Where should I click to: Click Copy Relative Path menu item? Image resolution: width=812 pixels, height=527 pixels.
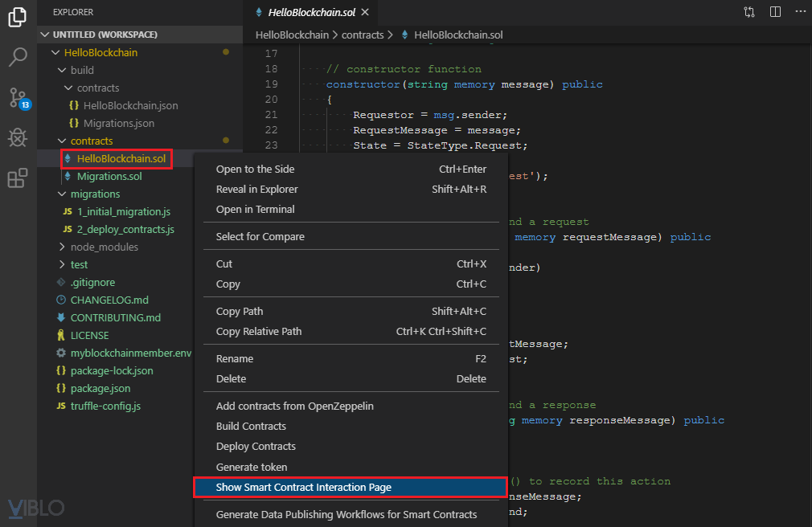click(x=259, y=331)
